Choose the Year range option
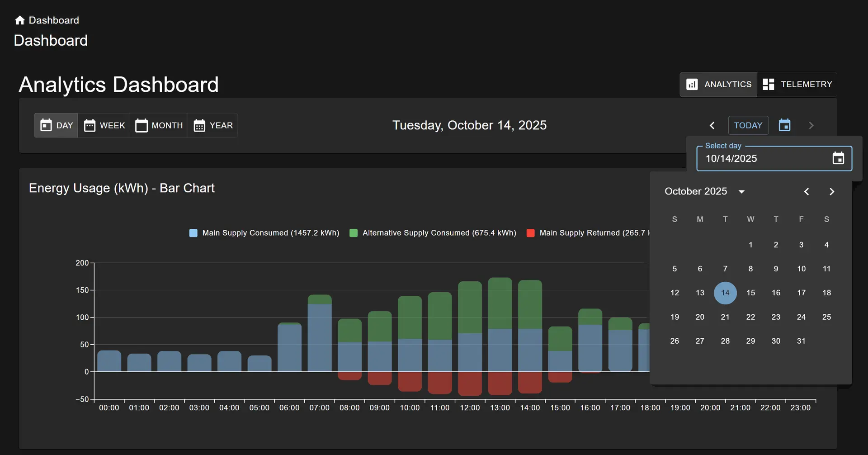The width and height of the screenshot is (868, 455). [213, 125]
